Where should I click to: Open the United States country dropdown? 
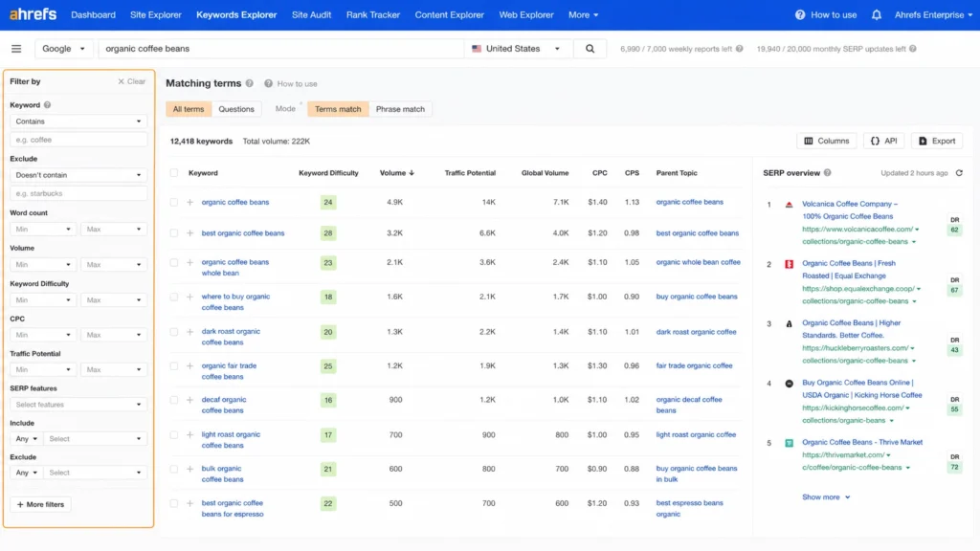coord(516,49)
